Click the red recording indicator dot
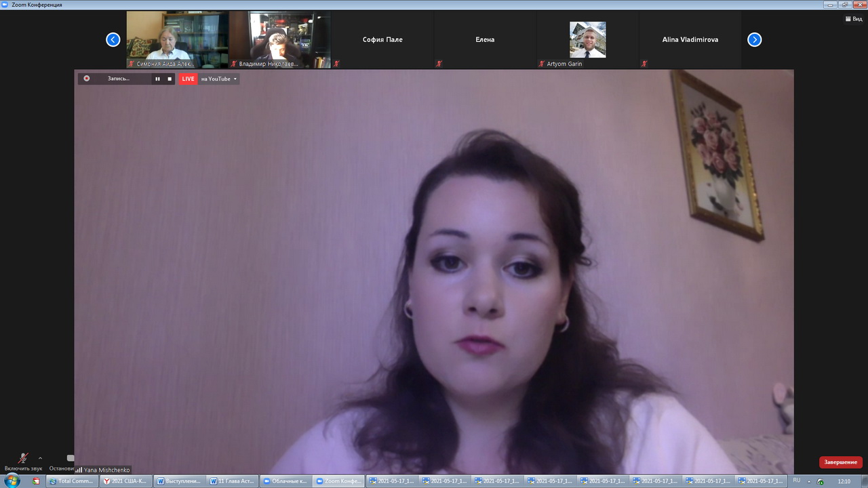The height and width of the screenshot is (488, 868). click(87, 79)
